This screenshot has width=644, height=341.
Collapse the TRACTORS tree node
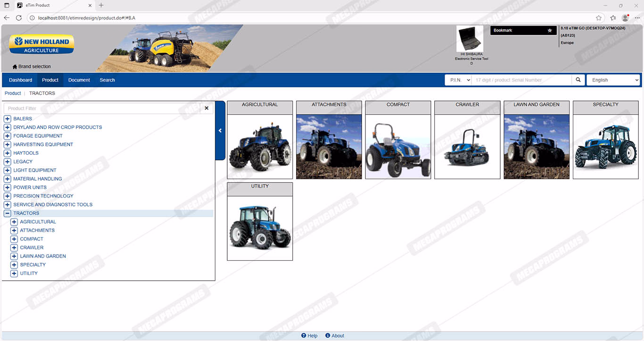8,213
